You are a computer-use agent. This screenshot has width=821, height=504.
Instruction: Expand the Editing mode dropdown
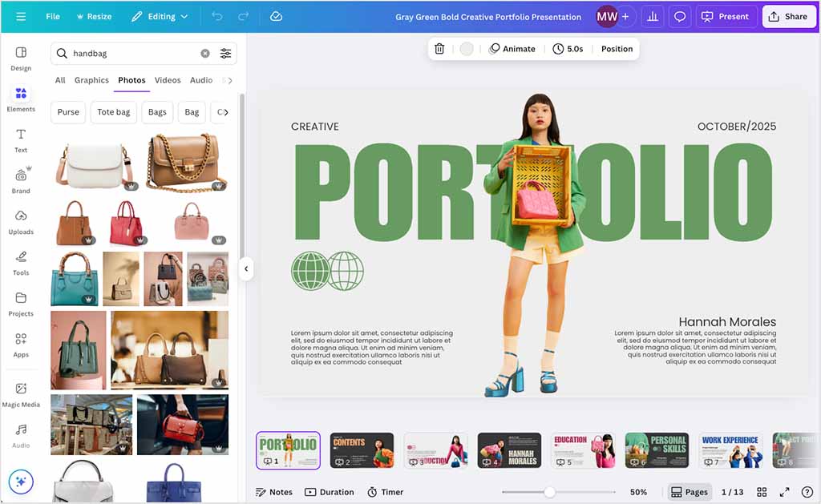[x=160, y=17]
